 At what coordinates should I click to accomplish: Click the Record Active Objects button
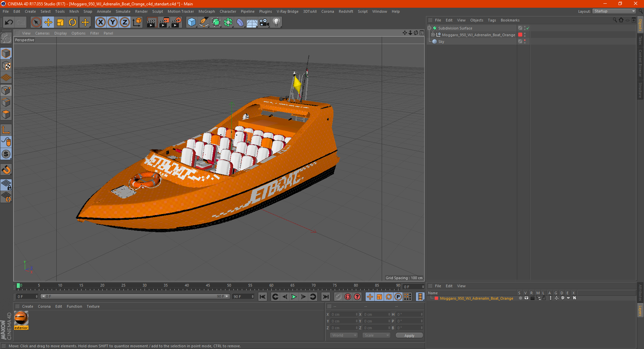point(338,297)
